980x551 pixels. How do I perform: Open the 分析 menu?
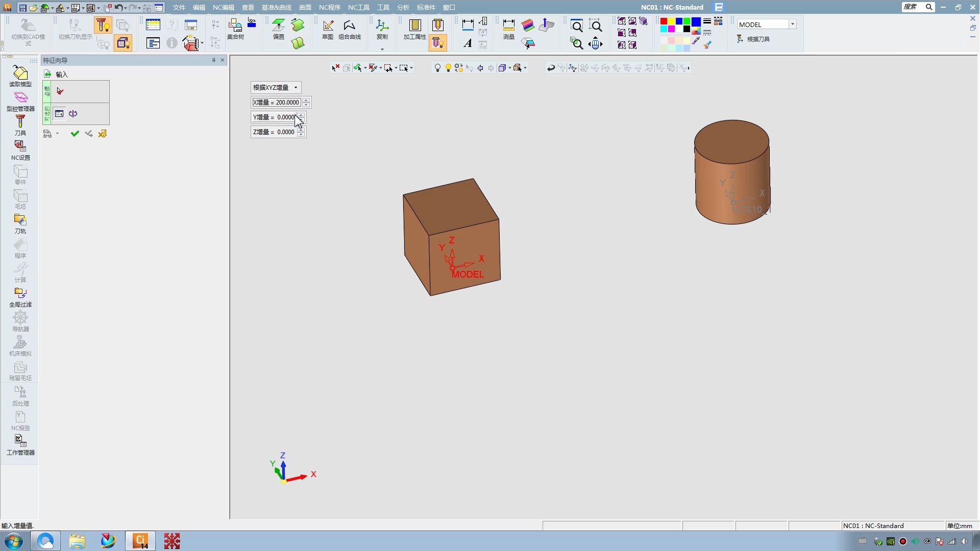click(x=403, y=7)
